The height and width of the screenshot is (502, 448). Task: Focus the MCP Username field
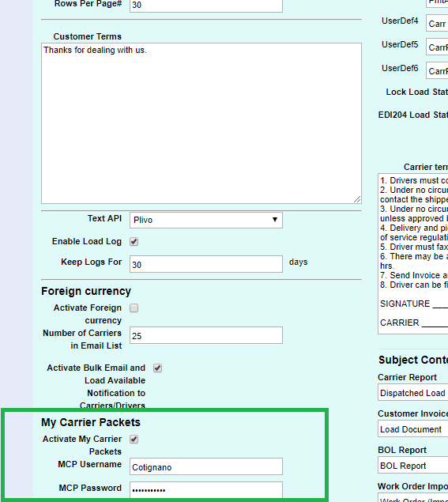pos(206,466)
